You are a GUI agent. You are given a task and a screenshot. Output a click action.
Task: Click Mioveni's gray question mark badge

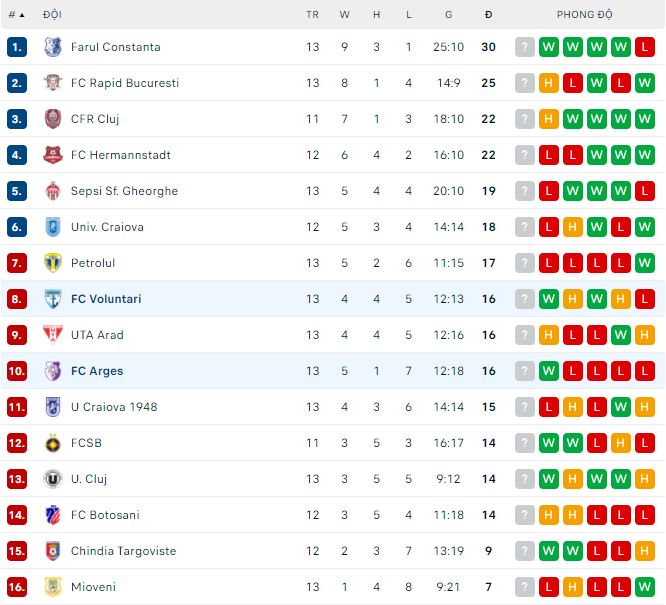coord(525,587)
